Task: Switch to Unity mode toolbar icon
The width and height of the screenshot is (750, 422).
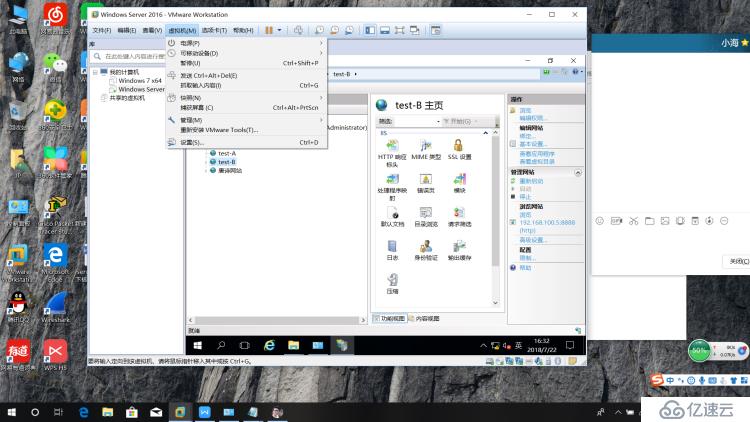Action: coord(415,30)
